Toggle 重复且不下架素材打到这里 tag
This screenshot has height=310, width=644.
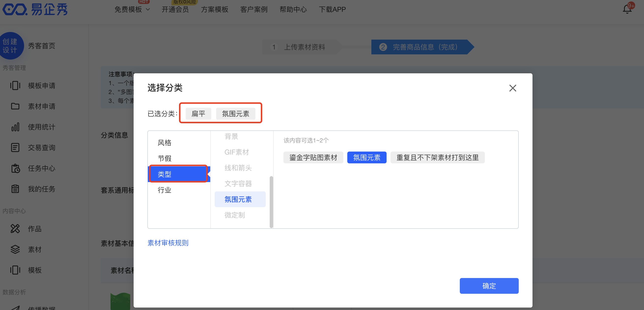[x=437, y=157]
